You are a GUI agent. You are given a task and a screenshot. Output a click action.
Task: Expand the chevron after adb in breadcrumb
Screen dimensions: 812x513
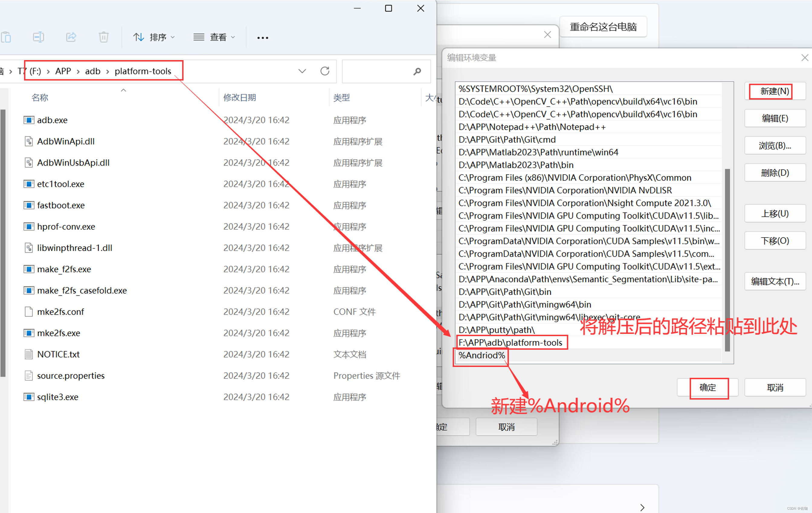point(108,72)
